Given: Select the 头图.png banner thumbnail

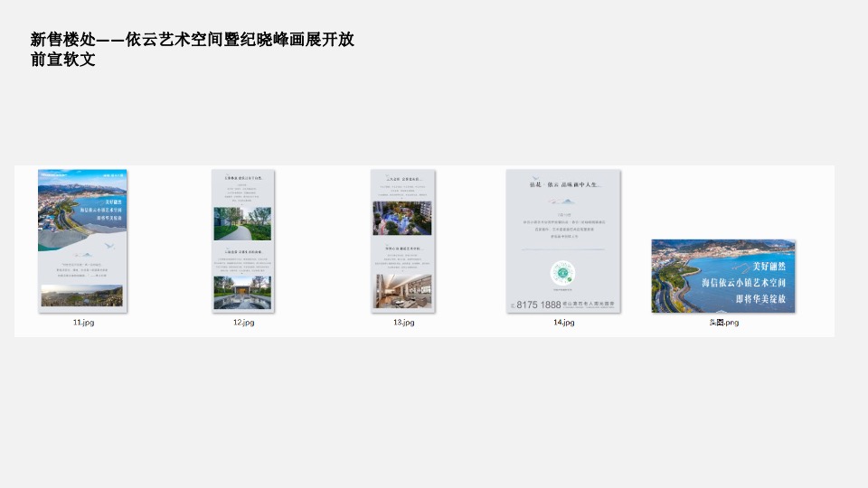Looking at the screenshot, I should (723, 277).
